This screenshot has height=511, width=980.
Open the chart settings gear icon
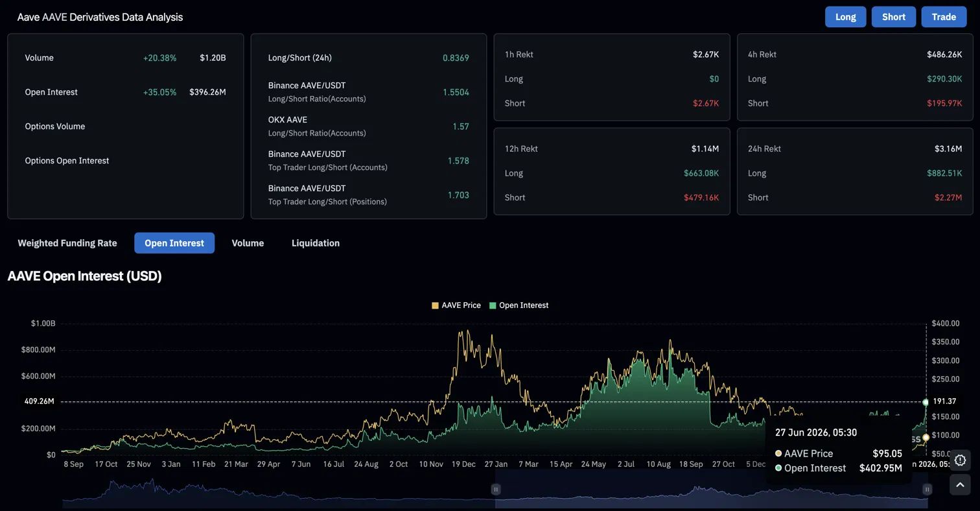pyautogui.click(x=960, y=460)
